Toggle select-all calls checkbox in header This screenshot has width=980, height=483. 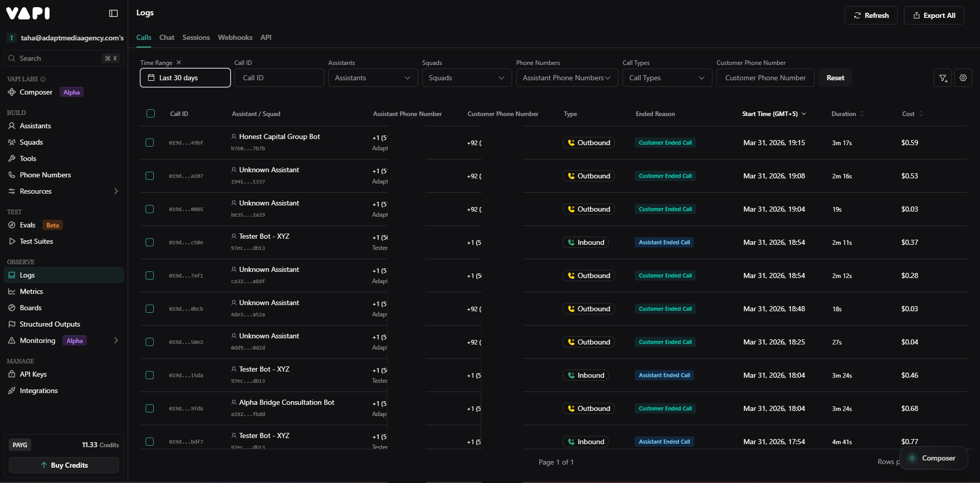point(151,113)
